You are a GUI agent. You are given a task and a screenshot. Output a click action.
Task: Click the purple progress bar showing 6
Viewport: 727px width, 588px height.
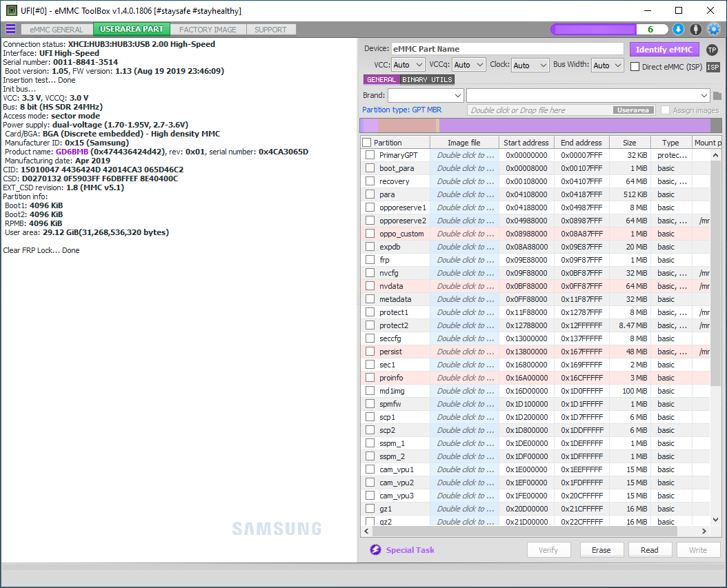[609, 29]
